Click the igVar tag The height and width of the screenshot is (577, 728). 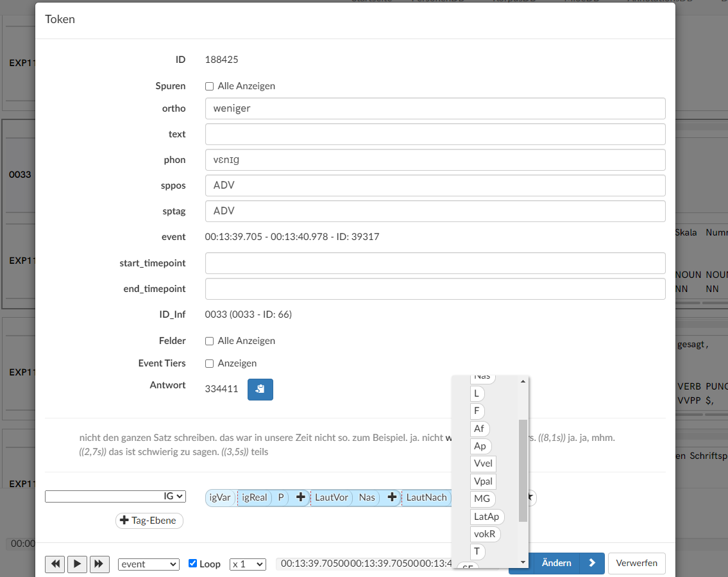click(x=220, y=497)
